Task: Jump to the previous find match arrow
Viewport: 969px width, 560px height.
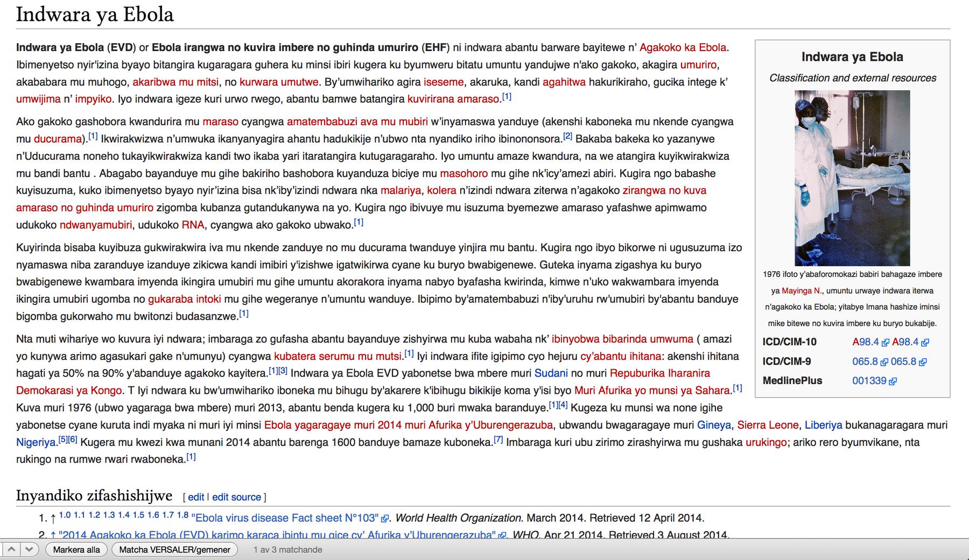Action: (x=11, y=549)
